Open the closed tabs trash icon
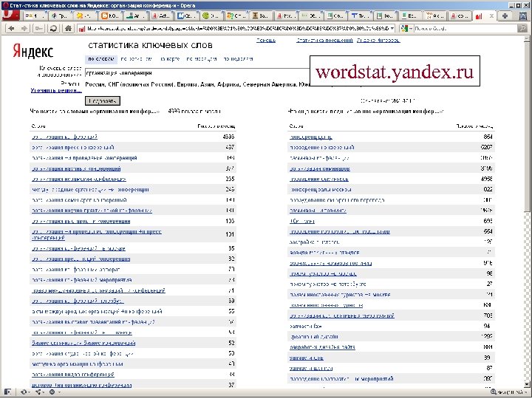 click(x=524, y=16)
